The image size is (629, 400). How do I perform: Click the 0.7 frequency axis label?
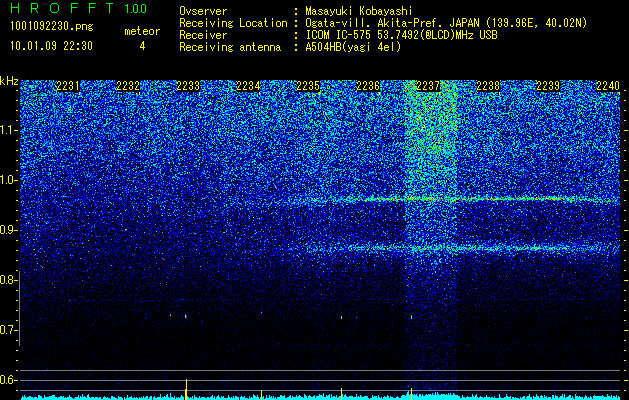coord(7,330)
